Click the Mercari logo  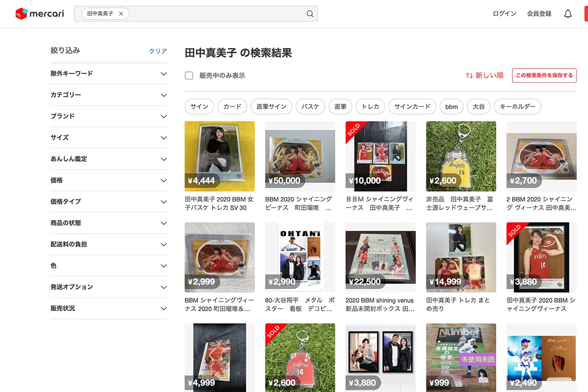pyautogui.click(x=40, y=14)
